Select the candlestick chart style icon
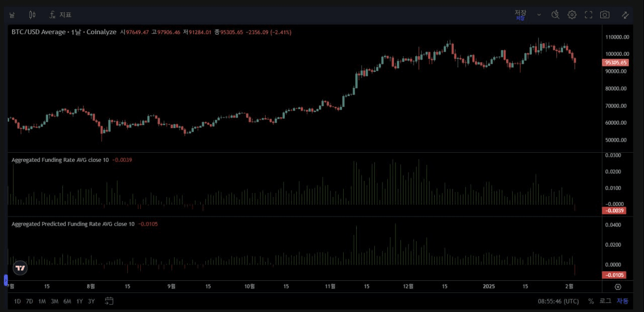644x312 pixels. tap(32, 15)
